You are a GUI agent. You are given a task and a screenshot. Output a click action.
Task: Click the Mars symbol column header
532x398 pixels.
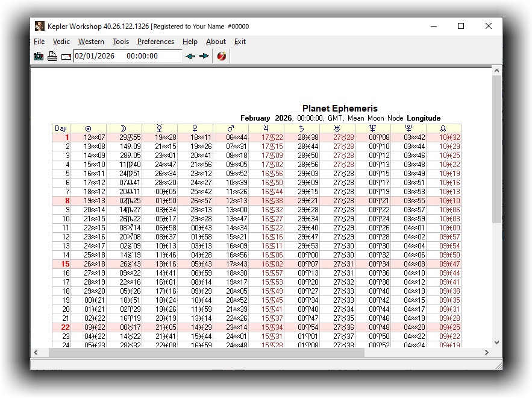[231, 128]
